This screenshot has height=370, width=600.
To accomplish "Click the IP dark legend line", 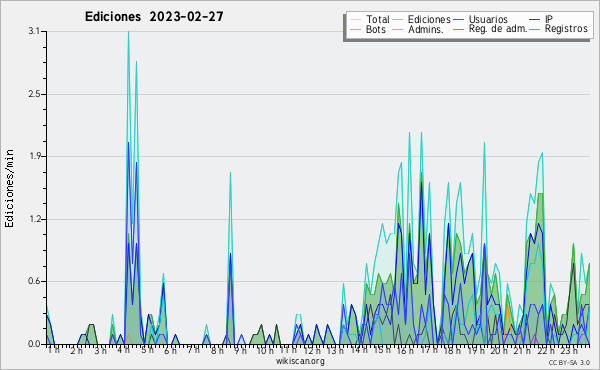I will point(535,20).
